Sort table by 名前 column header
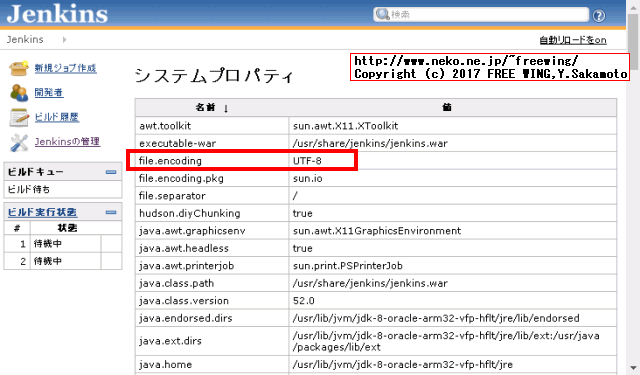The height and width of the screenshot is (375, 640). tap(212, 108)
